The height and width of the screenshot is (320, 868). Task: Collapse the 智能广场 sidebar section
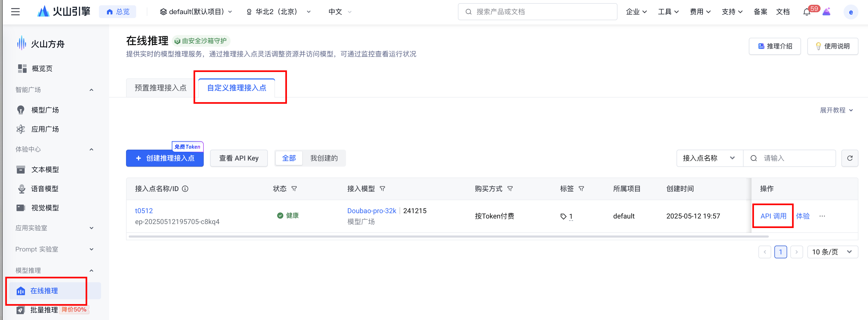click(91, 90)
